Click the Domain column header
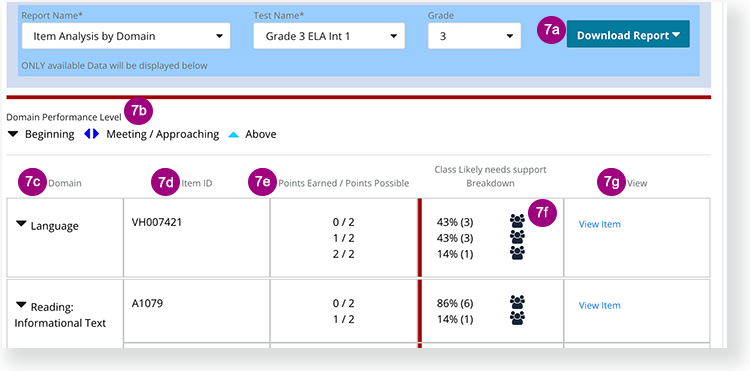Screen dimensions: 750x371 [65, 183]
